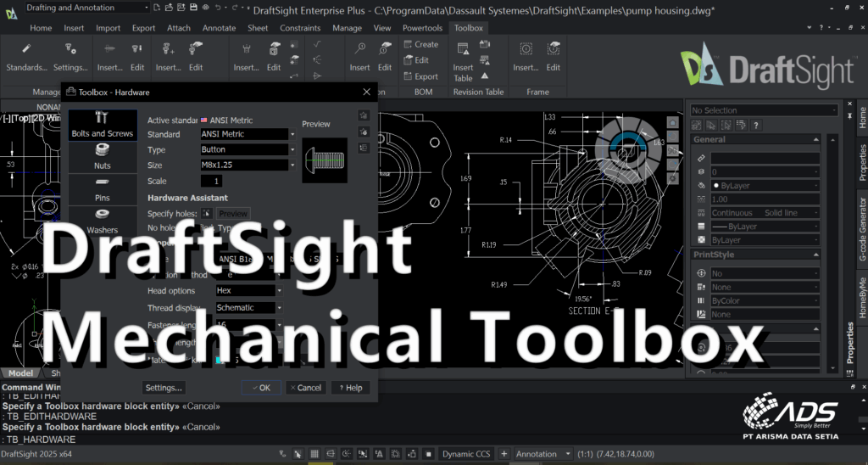Screen dimensions: 868x465
Task: Click the linescale field showing 1.00
Action: [765, 199]
